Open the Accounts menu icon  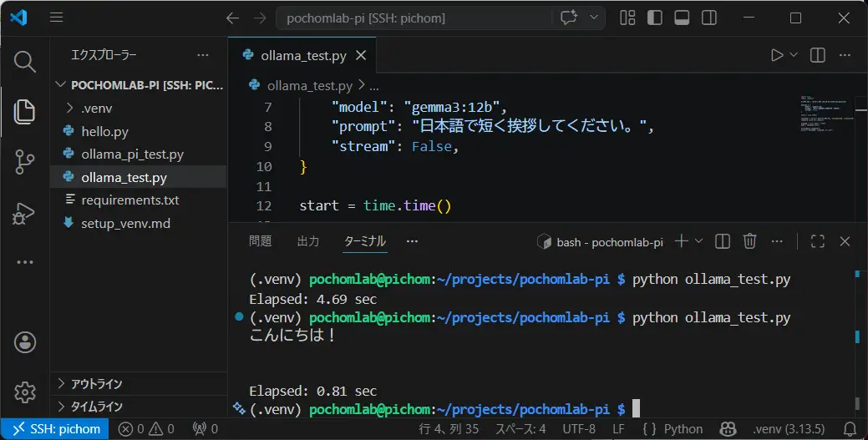point(25,342)
